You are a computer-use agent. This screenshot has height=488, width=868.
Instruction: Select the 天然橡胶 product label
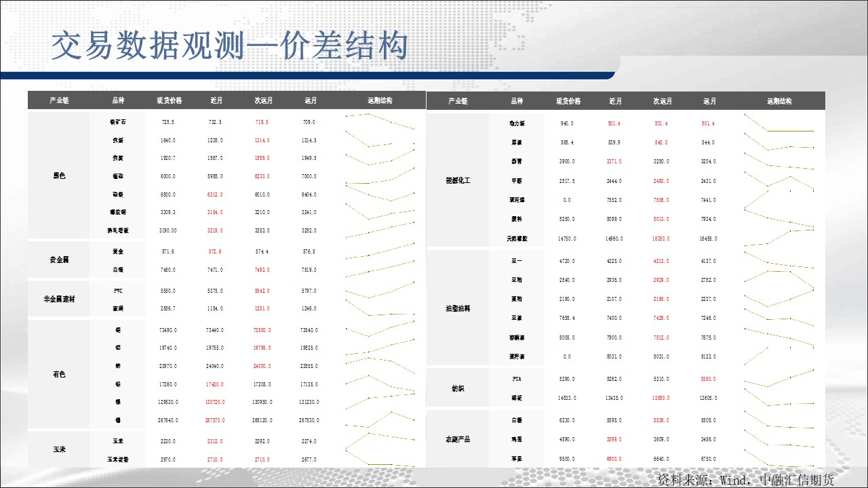tap(517, 239)
